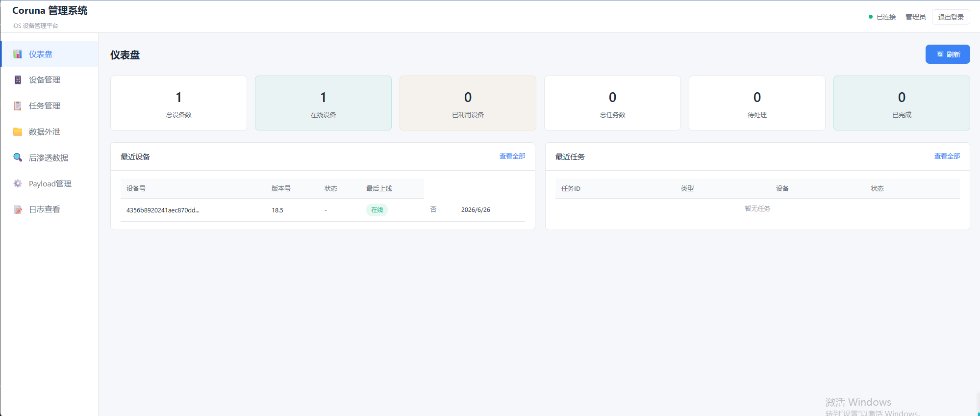Click the task management clipboard icon

coord(18,106)
